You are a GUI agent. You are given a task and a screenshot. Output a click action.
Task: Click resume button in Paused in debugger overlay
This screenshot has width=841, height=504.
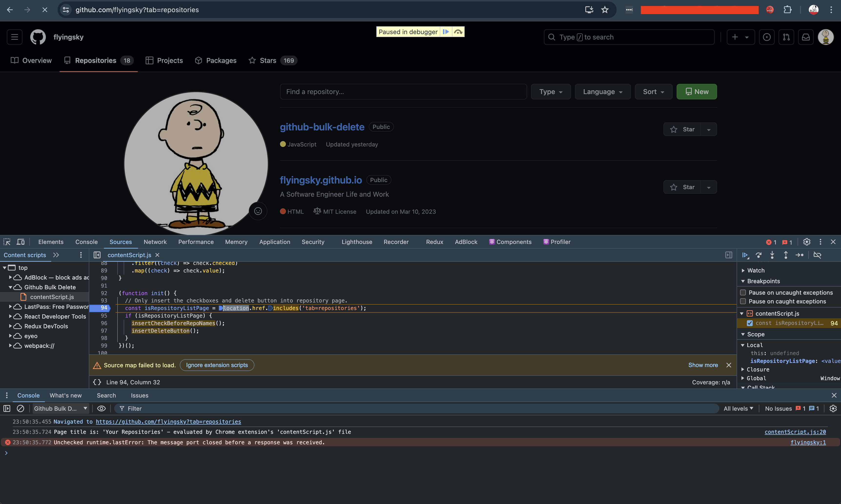click(445, 32)
